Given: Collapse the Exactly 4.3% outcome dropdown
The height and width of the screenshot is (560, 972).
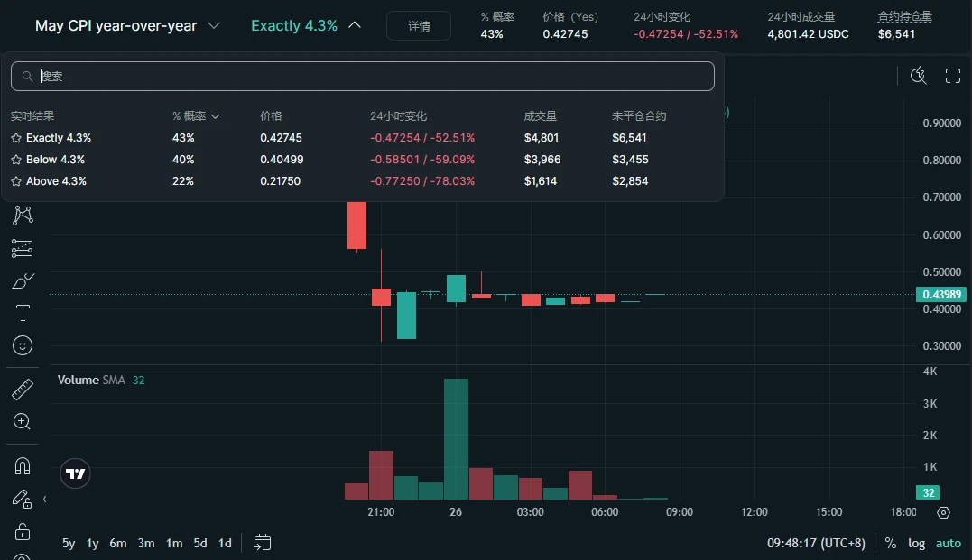Looking at the screenshot, I should [355, 25].
